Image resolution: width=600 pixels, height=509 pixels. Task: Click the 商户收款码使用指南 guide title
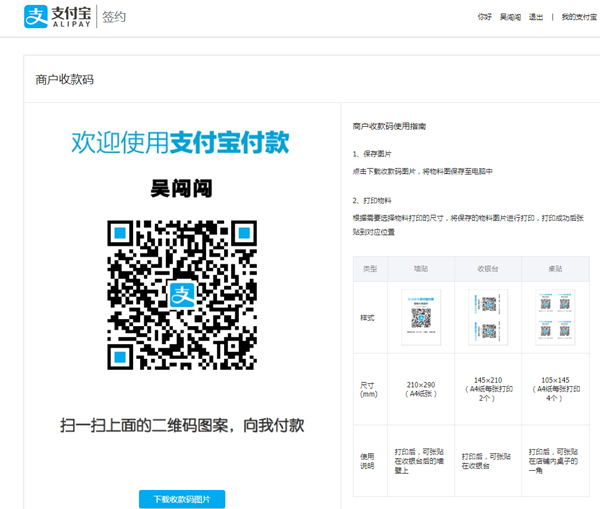tap(389, 126)
